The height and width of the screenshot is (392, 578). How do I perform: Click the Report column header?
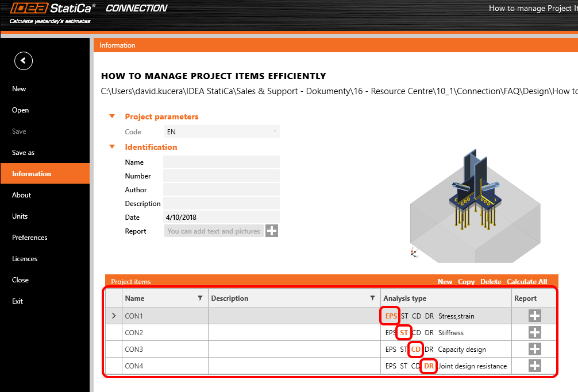[534, 298]
